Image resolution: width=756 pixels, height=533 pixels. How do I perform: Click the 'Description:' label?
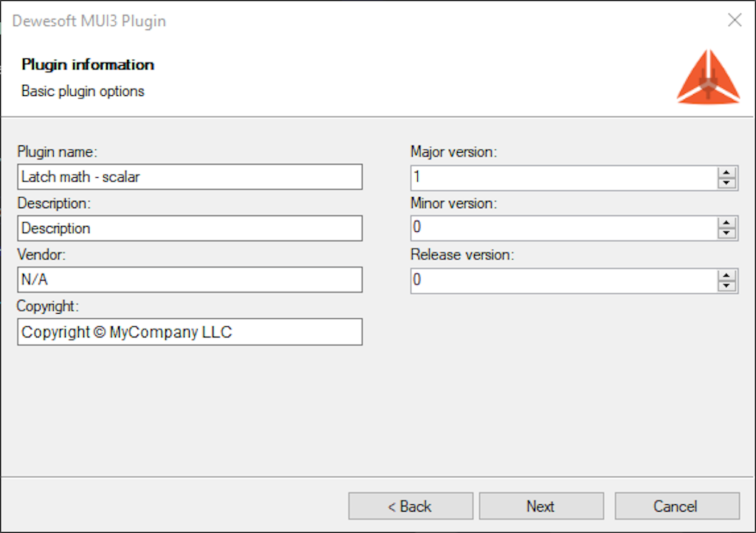(x=53, y=203)
